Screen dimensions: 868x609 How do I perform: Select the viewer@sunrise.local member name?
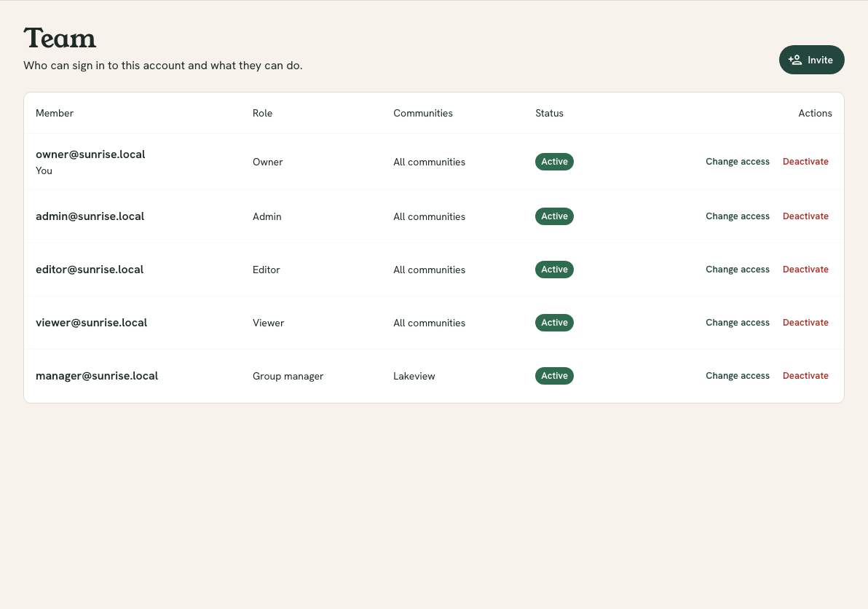click(x=91, y=323)
